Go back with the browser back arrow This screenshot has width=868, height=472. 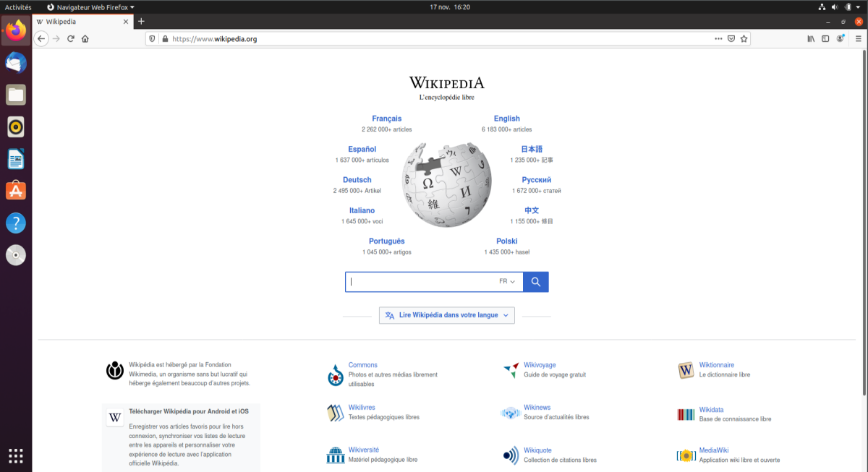pyautogui.click(x=42, y=39)
